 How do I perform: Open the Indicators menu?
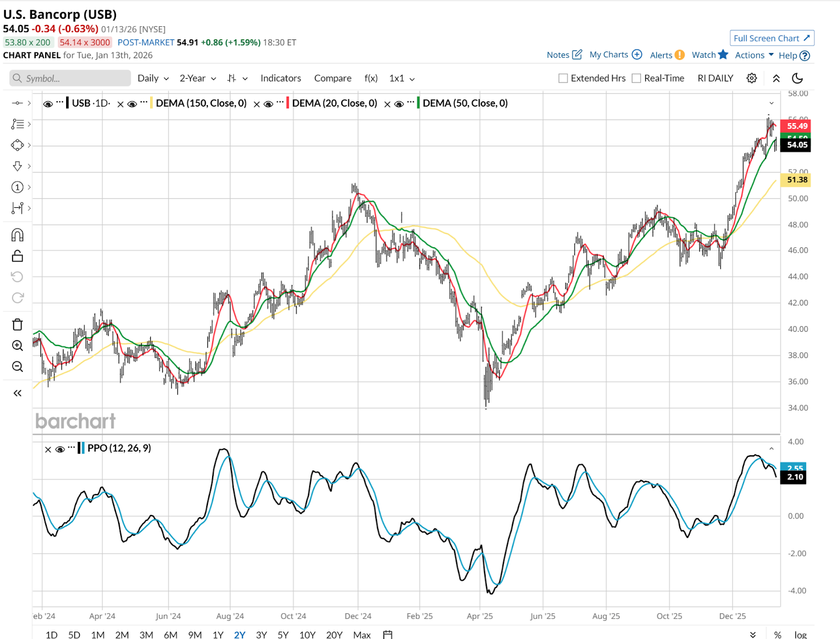(x=280, y=78)
